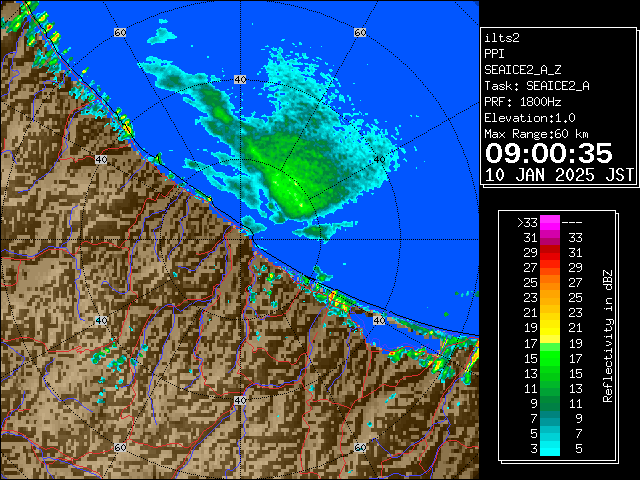Select the red 29-31 dBZ legend band
This screenshot has height=480, width=640.
550,253
